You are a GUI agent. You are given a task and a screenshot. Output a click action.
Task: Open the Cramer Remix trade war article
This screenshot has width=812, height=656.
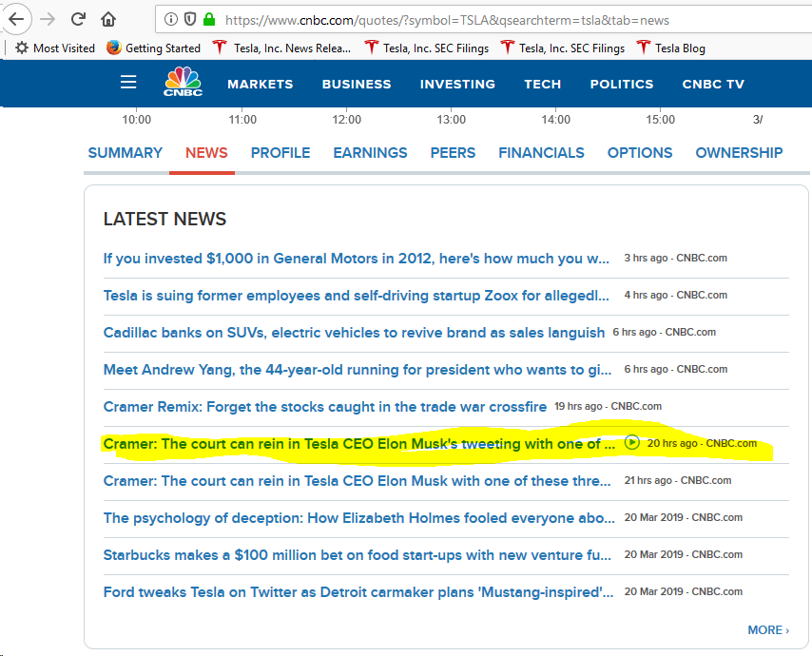tap(324, 407)
